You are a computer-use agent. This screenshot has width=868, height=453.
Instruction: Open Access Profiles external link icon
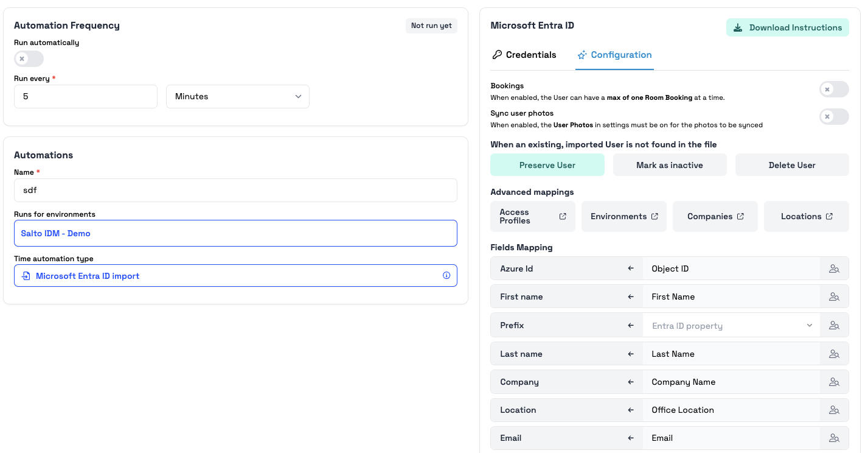pos(563,217)
